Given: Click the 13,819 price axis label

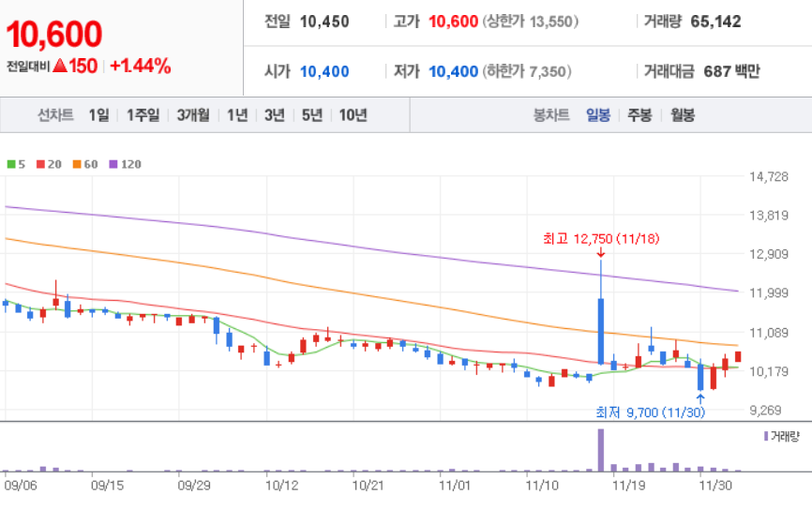Looking at the screenshot, I should click(769, 216).
